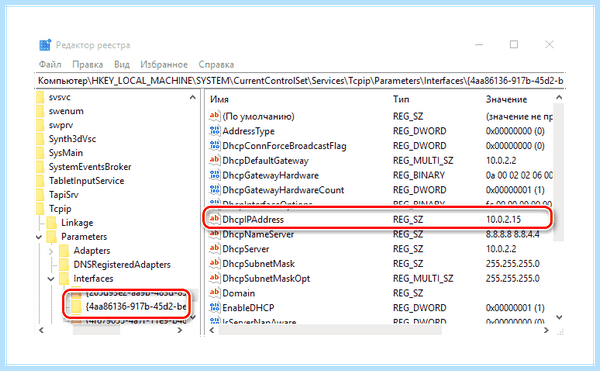The width and height of the screenshot is (600, 371).
Task: Click the DWORD icon of DhcpGatewayHardwareCount
Action: 215,190
